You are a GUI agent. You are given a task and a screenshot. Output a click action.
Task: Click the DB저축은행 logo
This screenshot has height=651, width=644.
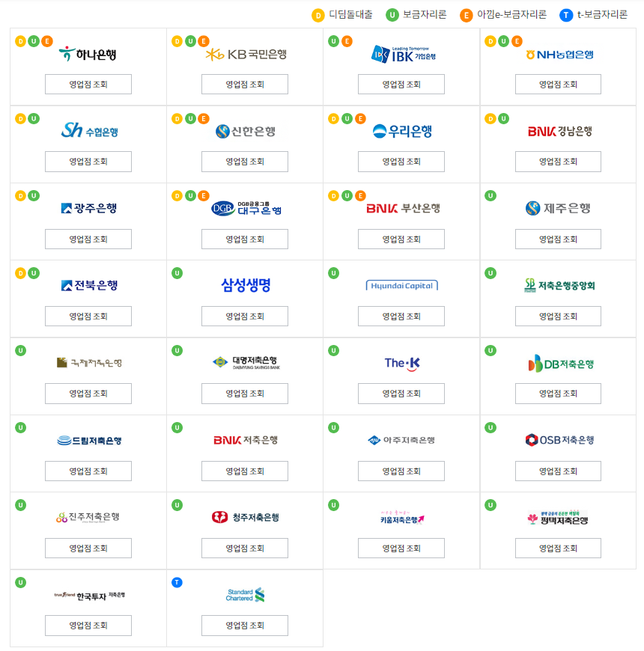pyautogui.click(x=560, y=363)
